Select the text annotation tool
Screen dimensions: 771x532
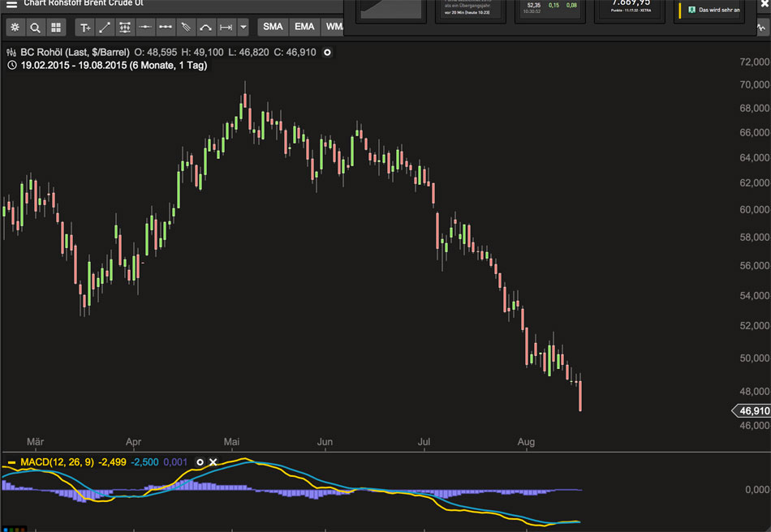[x=85, y=28]
